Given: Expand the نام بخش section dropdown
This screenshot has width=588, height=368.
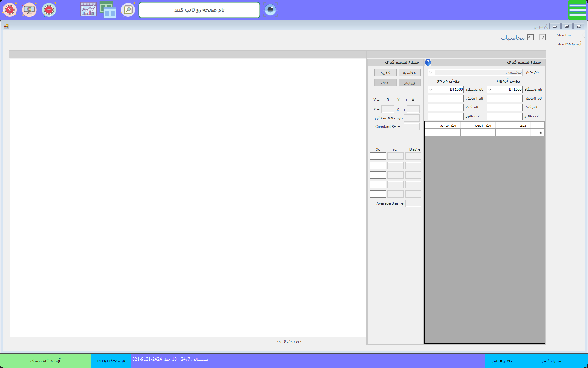Looking at the screenshot, I should [x=431, y=73].
